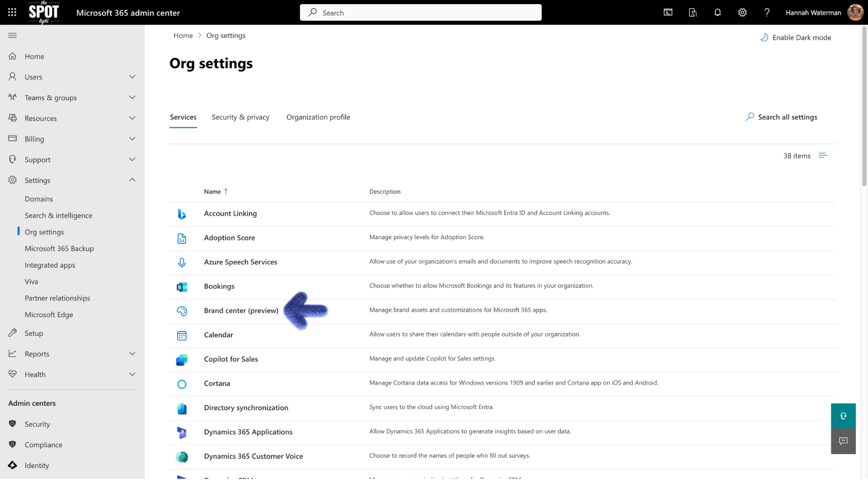Viewport: 868px width, 488px height.
Task: Expand the Users section
Action: 132,76
